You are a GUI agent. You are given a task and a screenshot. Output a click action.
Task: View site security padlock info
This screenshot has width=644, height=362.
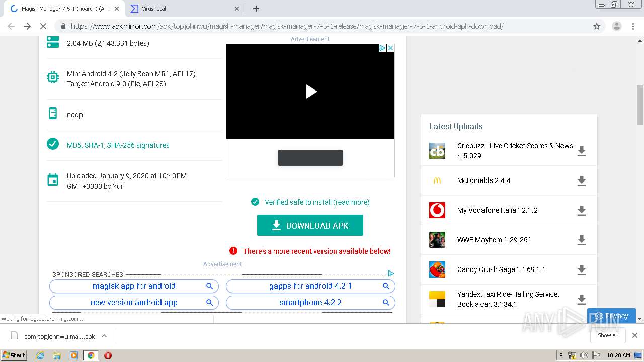pos(63,26)
